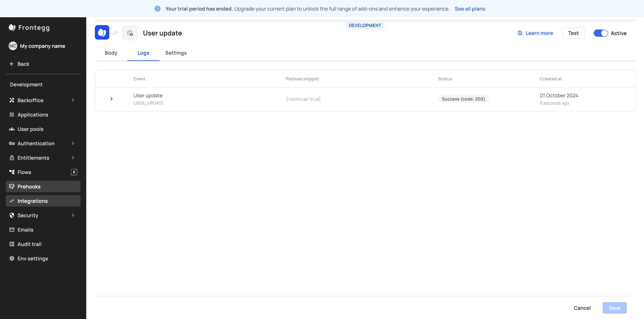Click the MC company avatar

[13, 46]
